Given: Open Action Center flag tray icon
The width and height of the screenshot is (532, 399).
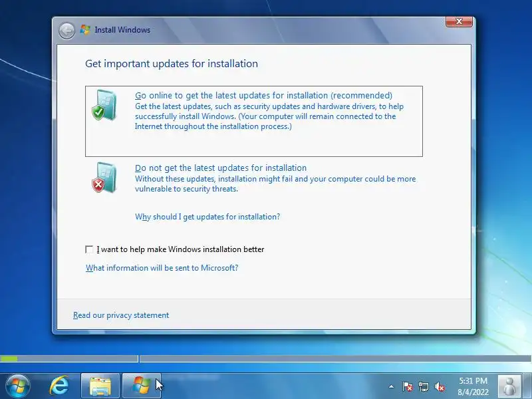Looking at the screenshot, I should click(408, 386).
